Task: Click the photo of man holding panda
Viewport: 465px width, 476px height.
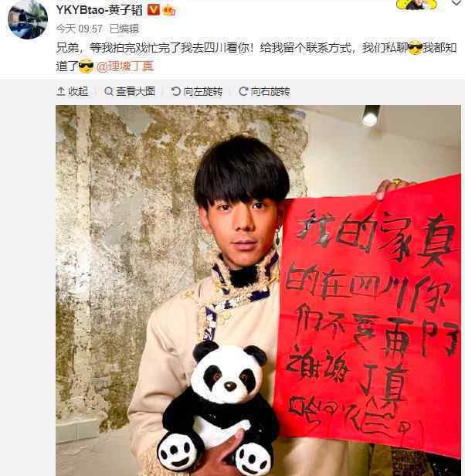Action: [x=258, y=291]
